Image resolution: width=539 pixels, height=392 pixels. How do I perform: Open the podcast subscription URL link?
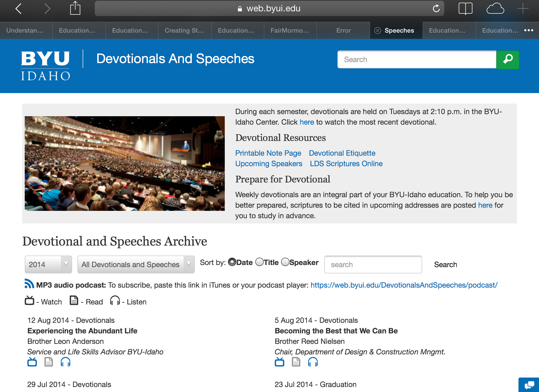(404, 285)
